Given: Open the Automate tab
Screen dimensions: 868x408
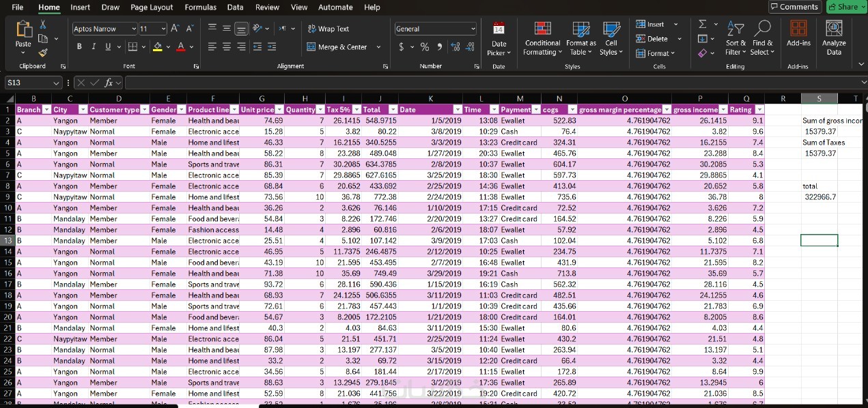Looking at the screenshot, I should (x=335, y=7).
